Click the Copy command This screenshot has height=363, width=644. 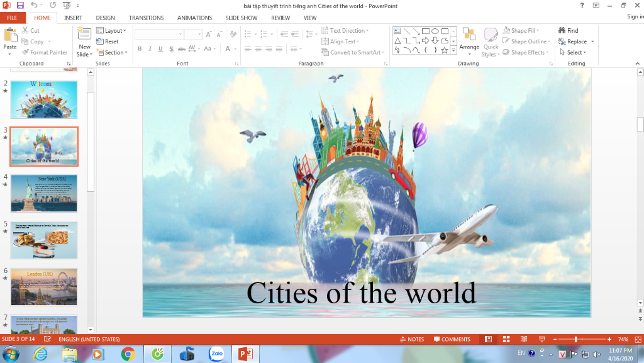33,42
